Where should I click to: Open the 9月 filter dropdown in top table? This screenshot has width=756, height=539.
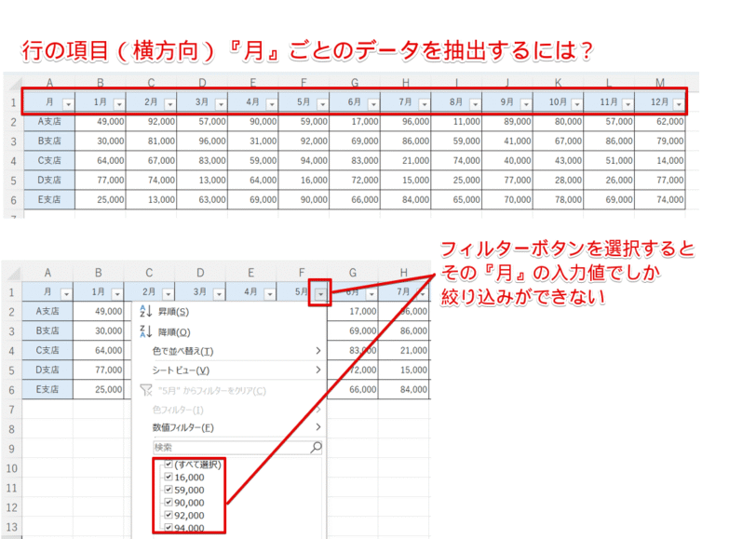pos(526,104)
